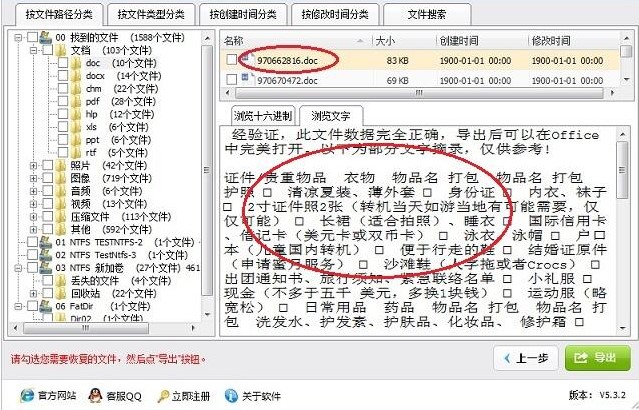The image size is (639, 410).
Task: Click the 970662816.doc file icon
Action: [x=247, y=58]
